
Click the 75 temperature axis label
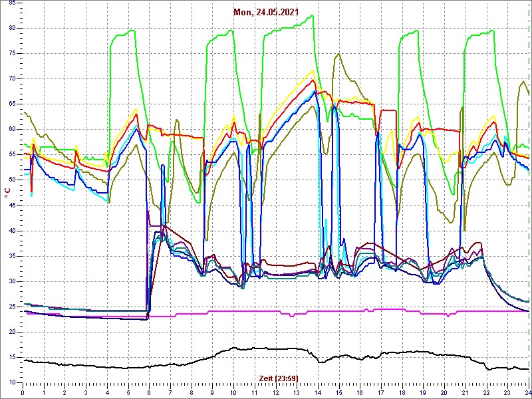(x=12, y=54)
